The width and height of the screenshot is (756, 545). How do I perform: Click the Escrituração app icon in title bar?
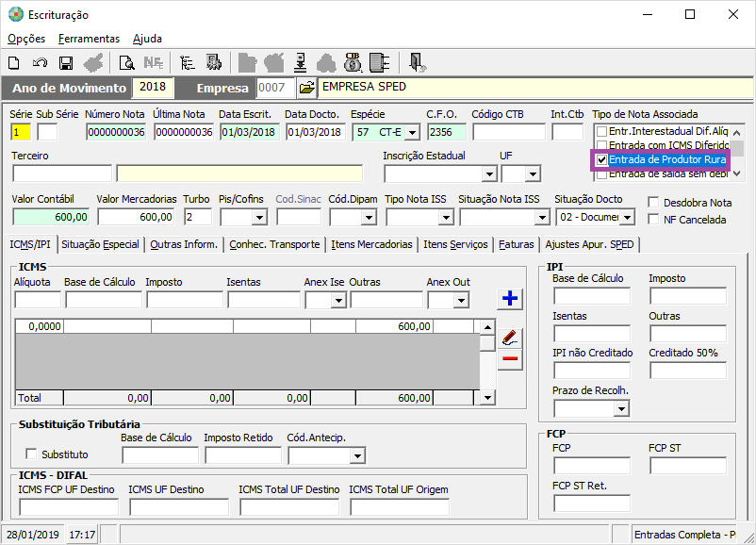click(x=15, y=14)
